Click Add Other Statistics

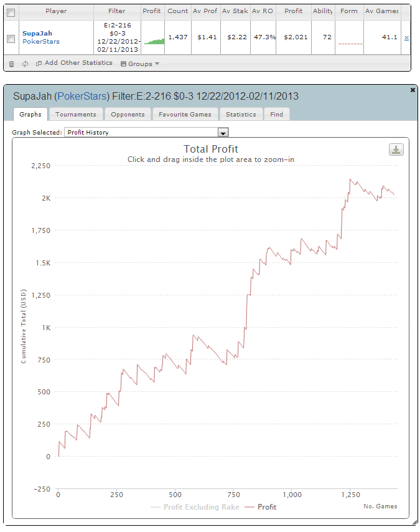point(78,63)
